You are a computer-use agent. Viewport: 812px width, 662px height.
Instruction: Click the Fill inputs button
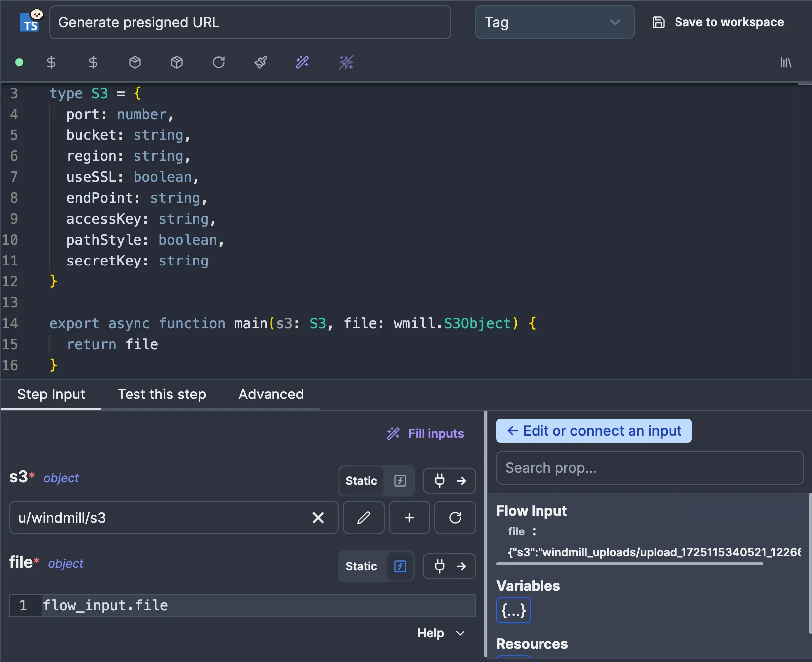click(425, 434)
